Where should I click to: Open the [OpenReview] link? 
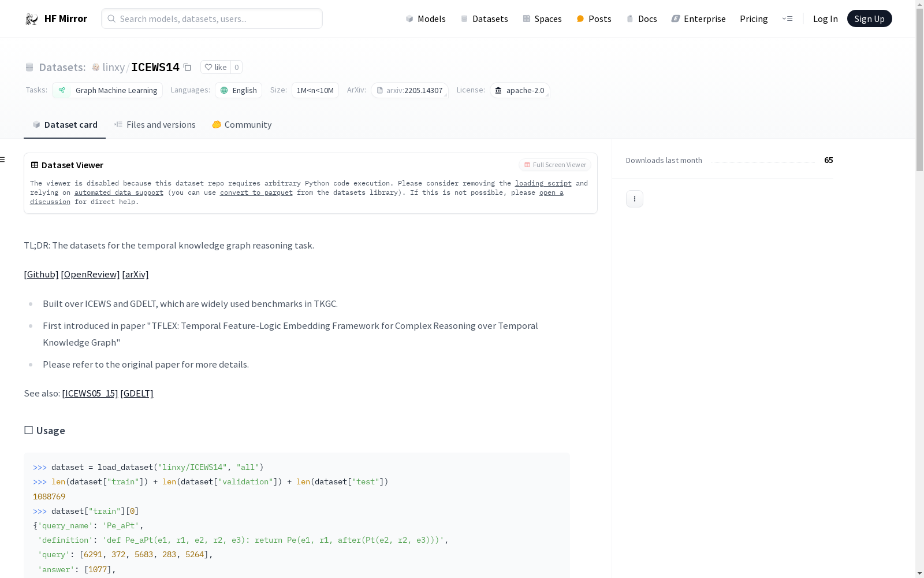coord(90,274)
